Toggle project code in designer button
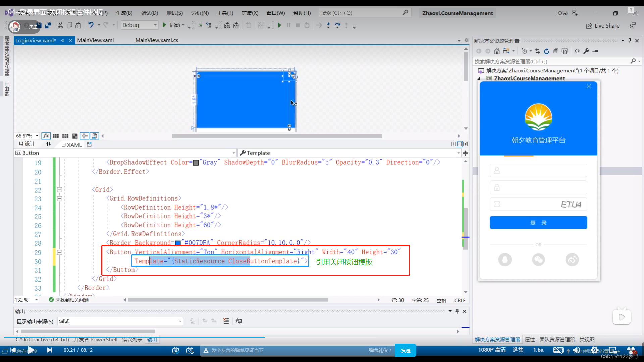Screen dimensions: 644x362 tap(94, 136)
